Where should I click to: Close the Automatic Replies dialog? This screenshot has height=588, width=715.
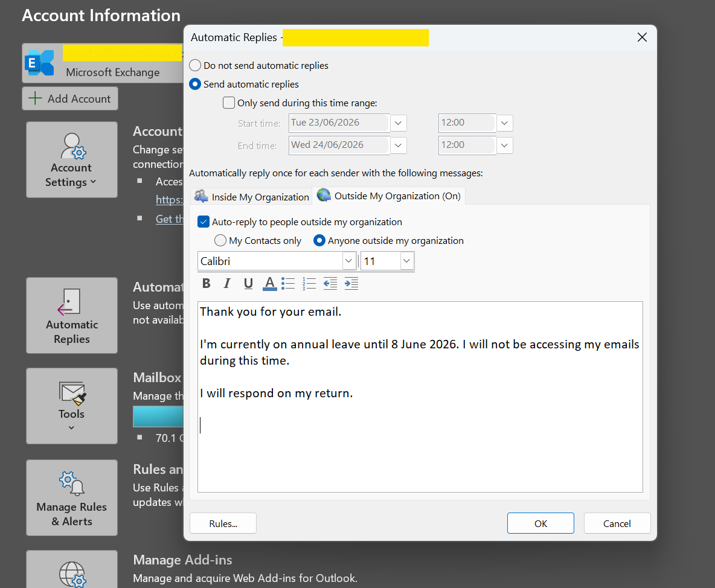[x=642, y=37]
